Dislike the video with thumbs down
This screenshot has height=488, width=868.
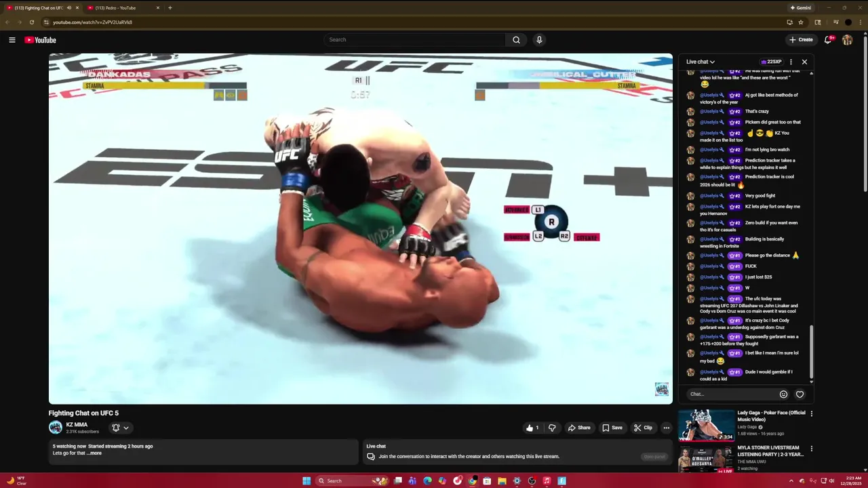pos(552,428)
